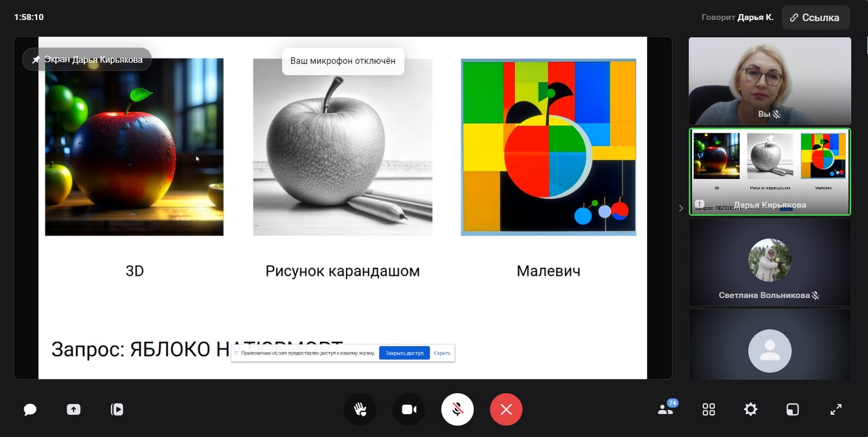Open call settings gear

click(750, 409)
